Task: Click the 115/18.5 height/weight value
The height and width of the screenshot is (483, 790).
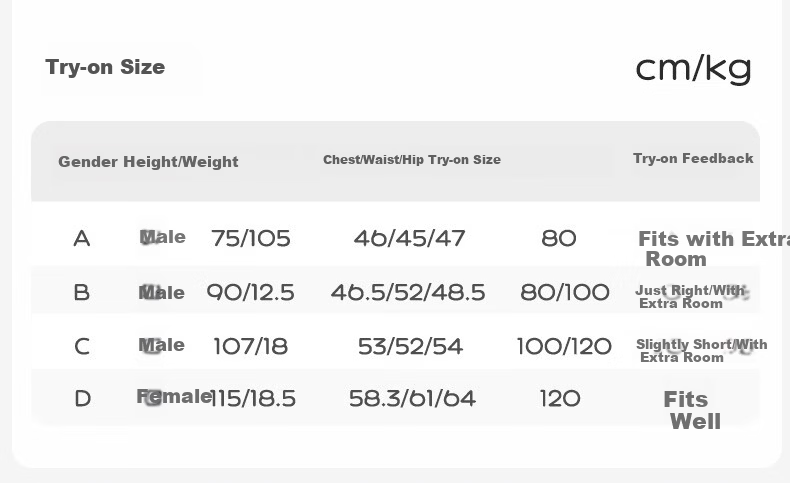Action: coord(252,399)
